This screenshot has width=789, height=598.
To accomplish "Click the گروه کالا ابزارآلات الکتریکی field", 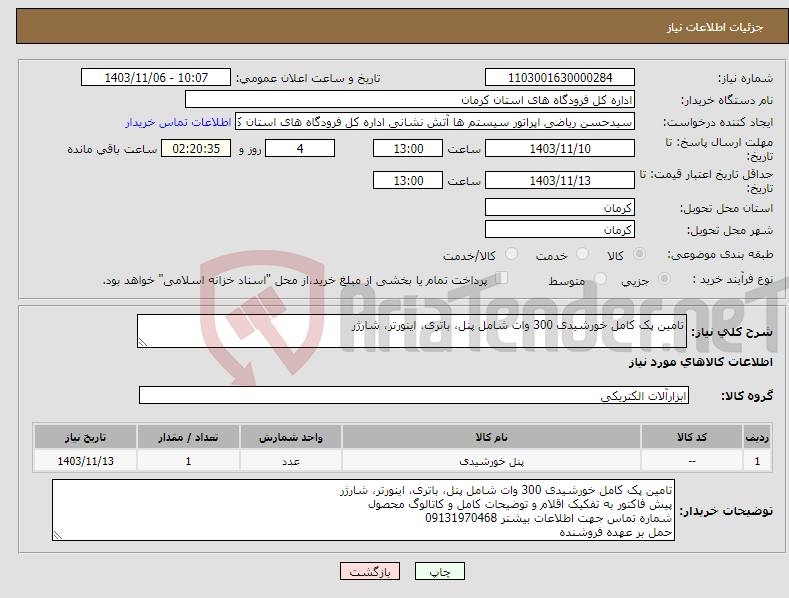I will click(414, 395).
